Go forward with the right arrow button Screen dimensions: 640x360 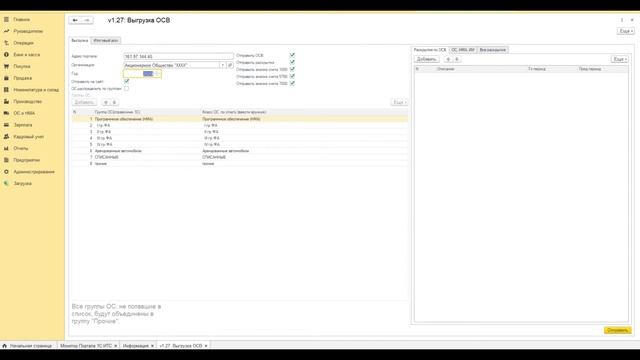[87, 20]
